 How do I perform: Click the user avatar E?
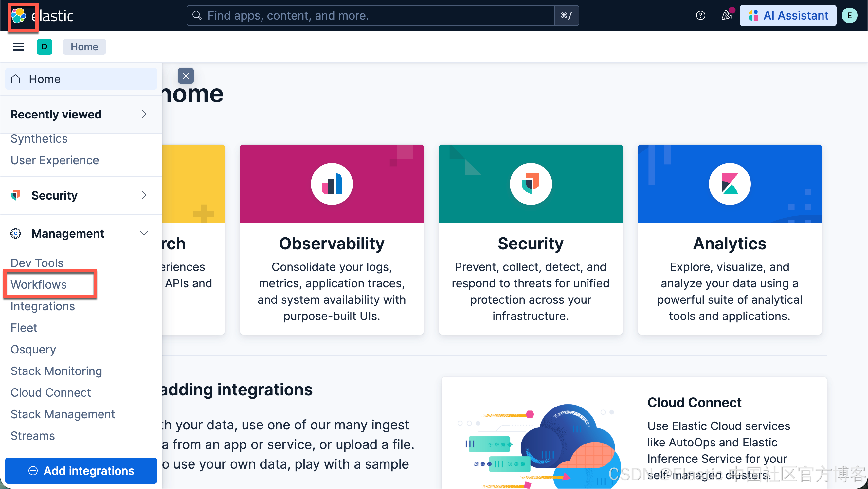coord(849,15)
